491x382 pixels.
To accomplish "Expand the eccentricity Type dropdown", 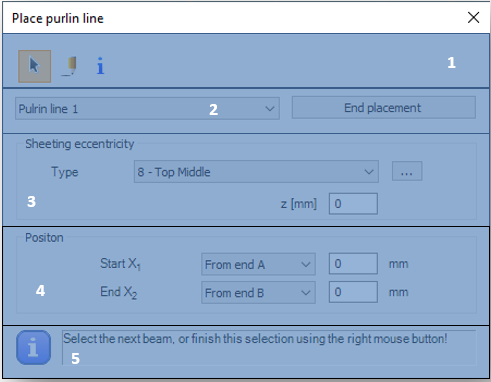I will [256, 172].
